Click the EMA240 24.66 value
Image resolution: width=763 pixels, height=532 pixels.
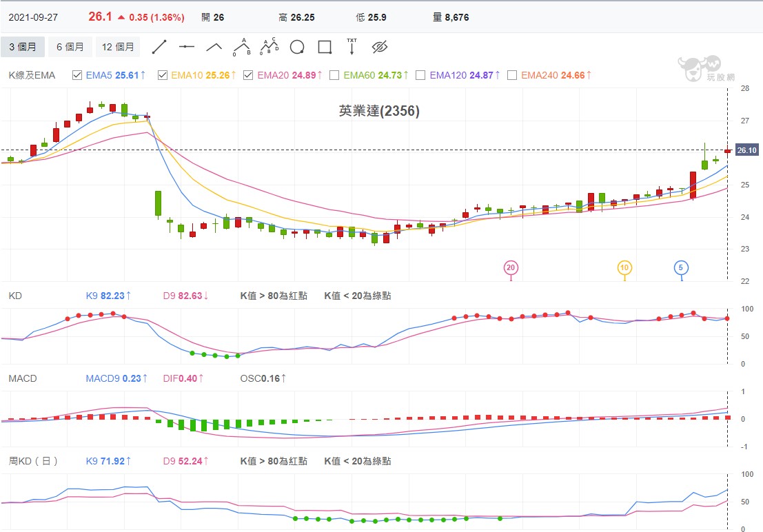557,75
